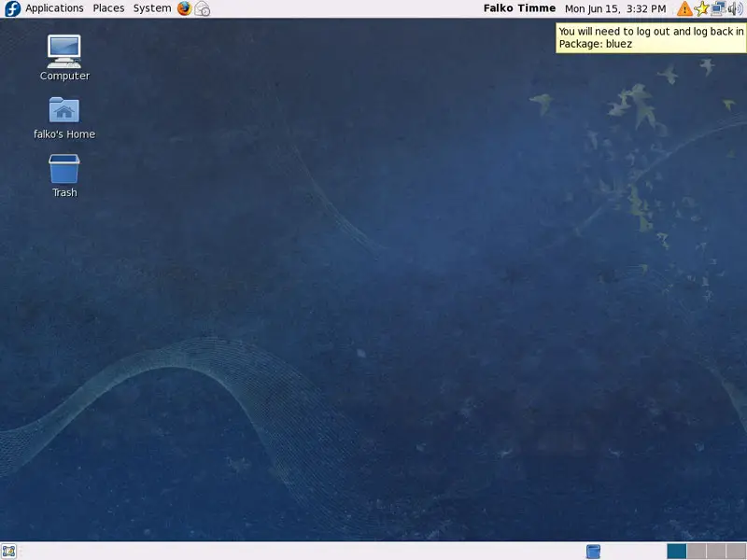
Task: Open the System menu
Action: click(152, 8)
